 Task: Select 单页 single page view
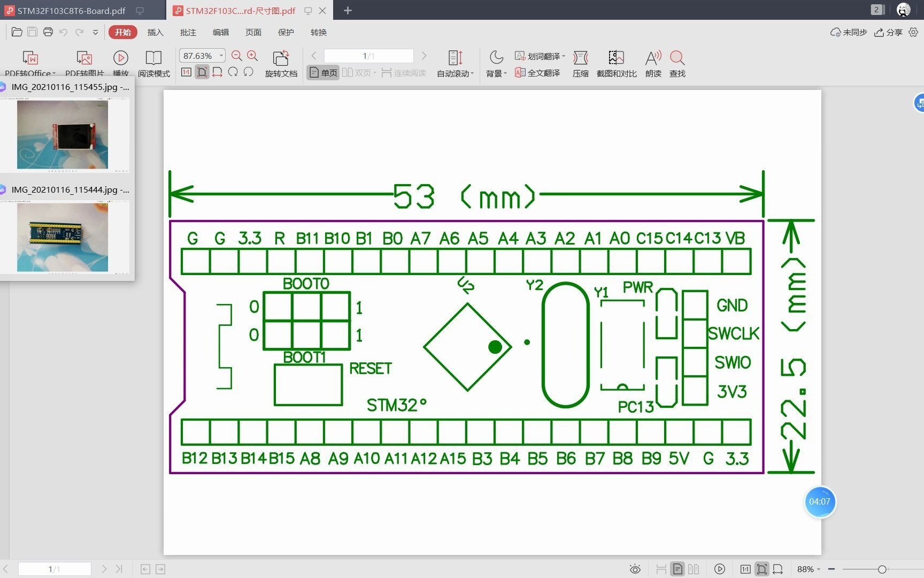324,73
